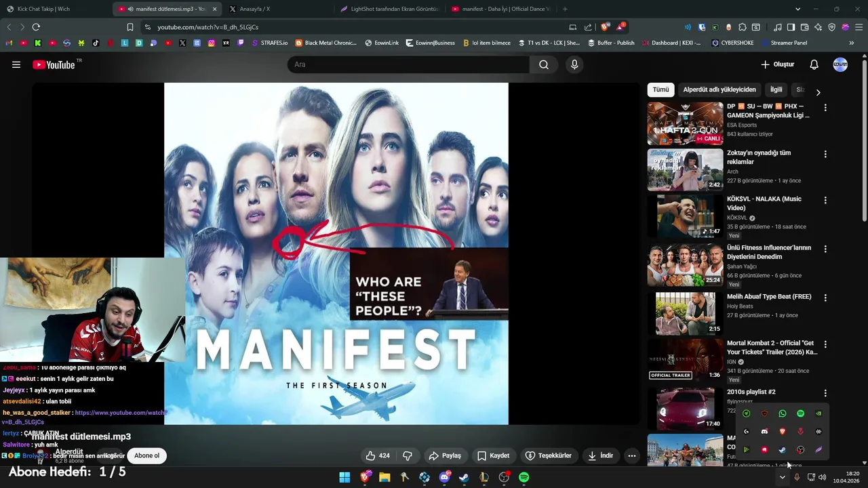The image size is (868, 488).
Task: Click the Oluştur create button
Action: click(x=777, y=64)
